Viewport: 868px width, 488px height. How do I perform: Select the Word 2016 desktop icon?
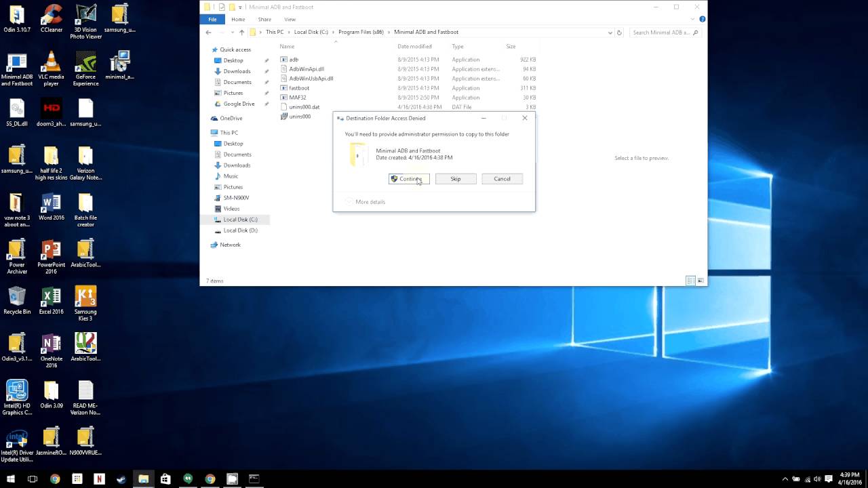click(52, 207)
